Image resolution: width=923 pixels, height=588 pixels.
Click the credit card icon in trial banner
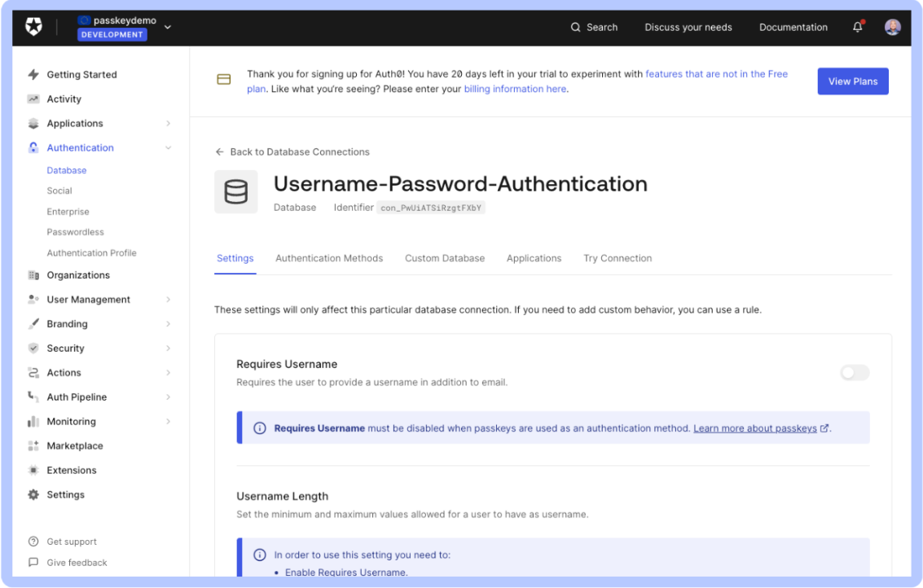point(224,79)
